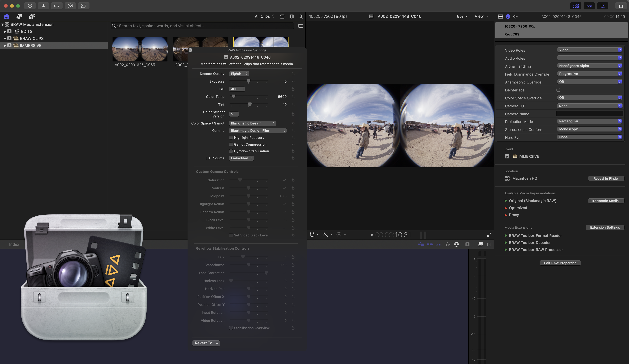Open the Decode Quality dropdown
The height and width of the screenshot is (364, 629).
pyautogui.click(x=239, y=74)
